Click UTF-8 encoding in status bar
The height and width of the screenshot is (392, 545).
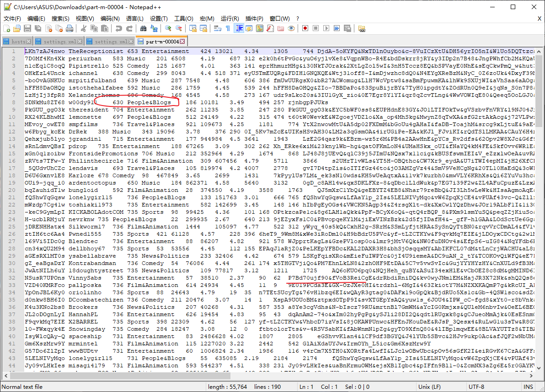point(476,387)
